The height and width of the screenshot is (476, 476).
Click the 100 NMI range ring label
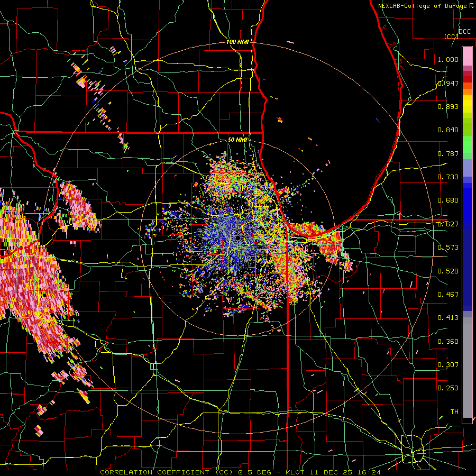pyautogui.click(x=237, y=42)
